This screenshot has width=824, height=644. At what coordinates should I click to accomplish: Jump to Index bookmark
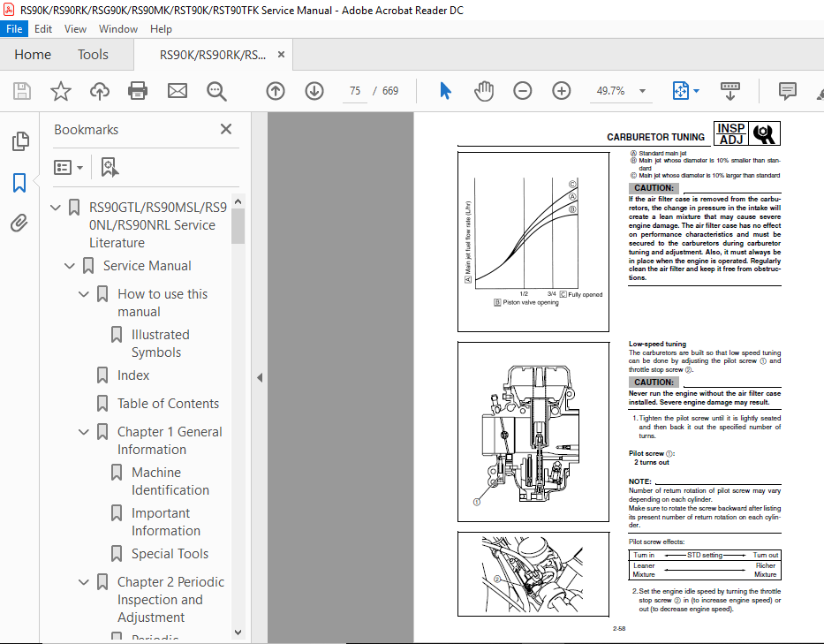pyautogui.click(x=133, y=375)
